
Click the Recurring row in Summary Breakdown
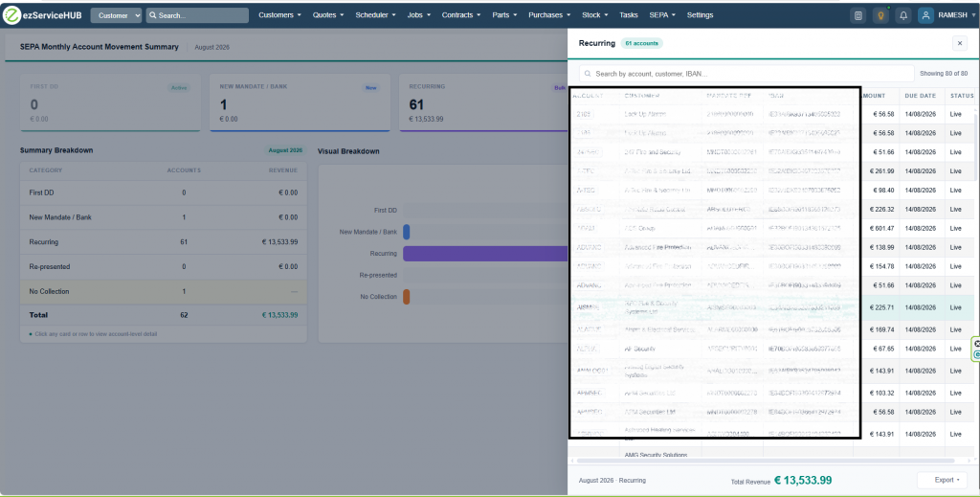pos(163,242)
